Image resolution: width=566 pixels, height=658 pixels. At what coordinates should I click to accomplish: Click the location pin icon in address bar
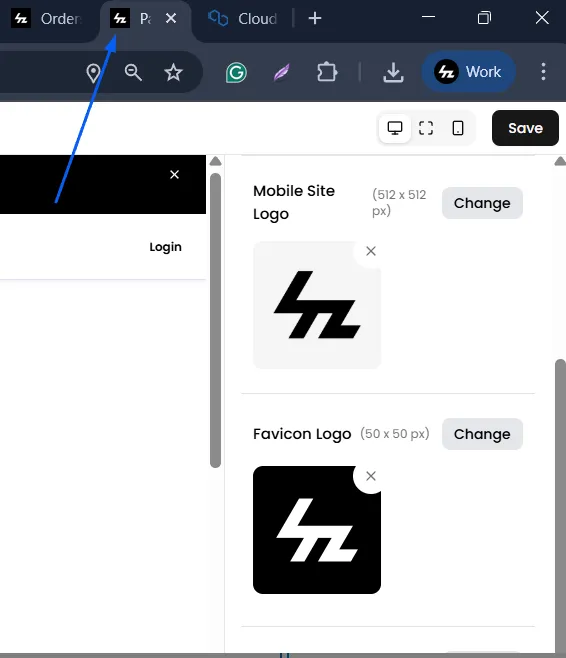coord(93,73)
